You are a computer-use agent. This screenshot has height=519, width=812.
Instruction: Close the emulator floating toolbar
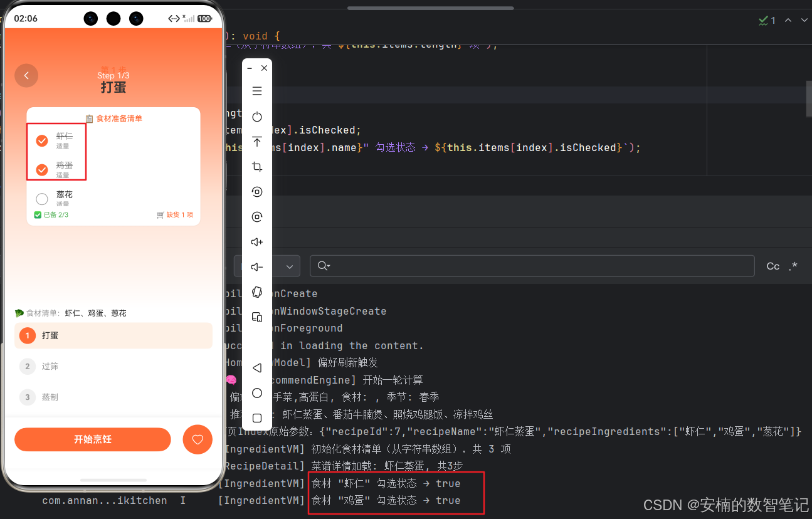265,68
